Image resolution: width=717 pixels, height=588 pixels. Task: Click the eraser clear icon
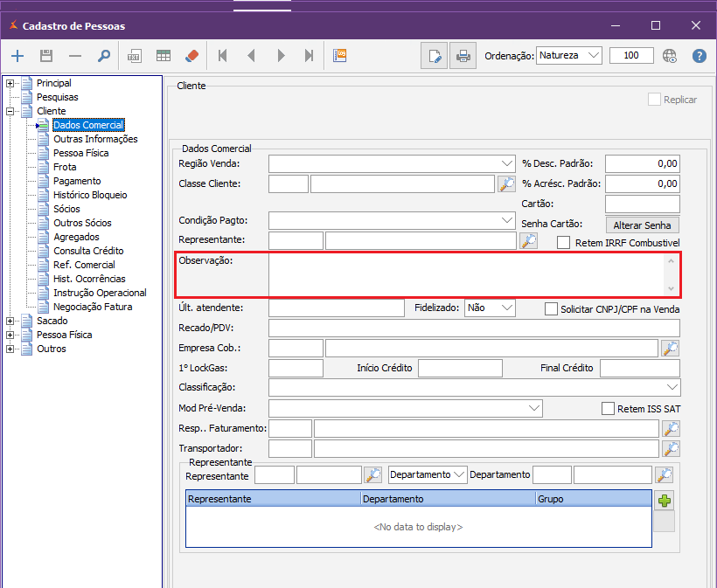pos(192,56)
